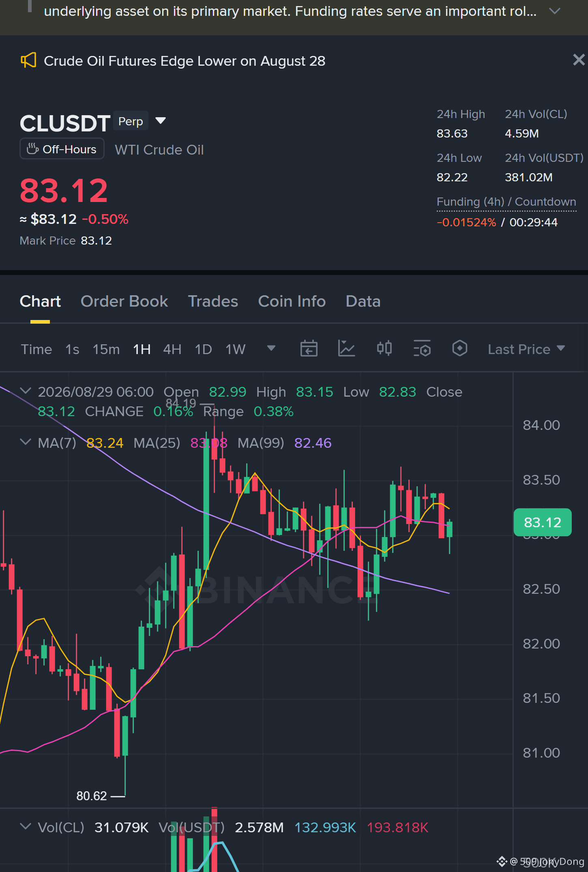Switch to the Chart tab
Image resolution: width=588 pixels, height=872 pixels.
click(x=40, y=301)
